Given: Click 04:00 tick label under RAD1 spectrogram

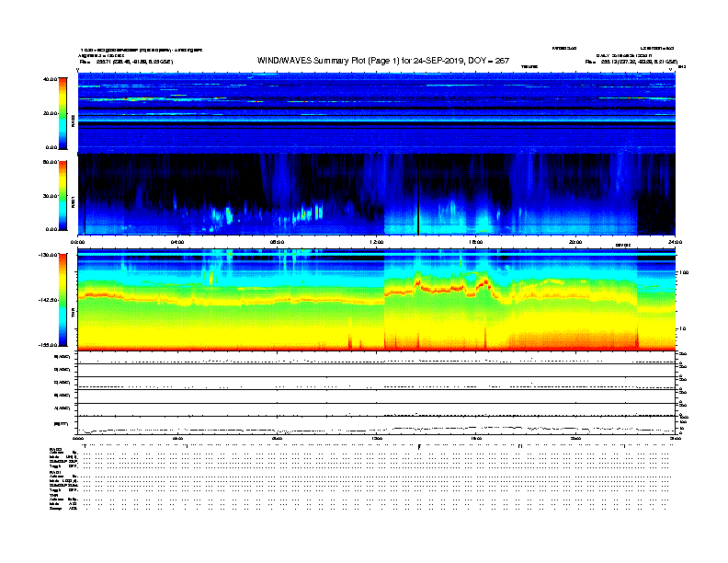Looking at the screenshot, I should (177, 242).
